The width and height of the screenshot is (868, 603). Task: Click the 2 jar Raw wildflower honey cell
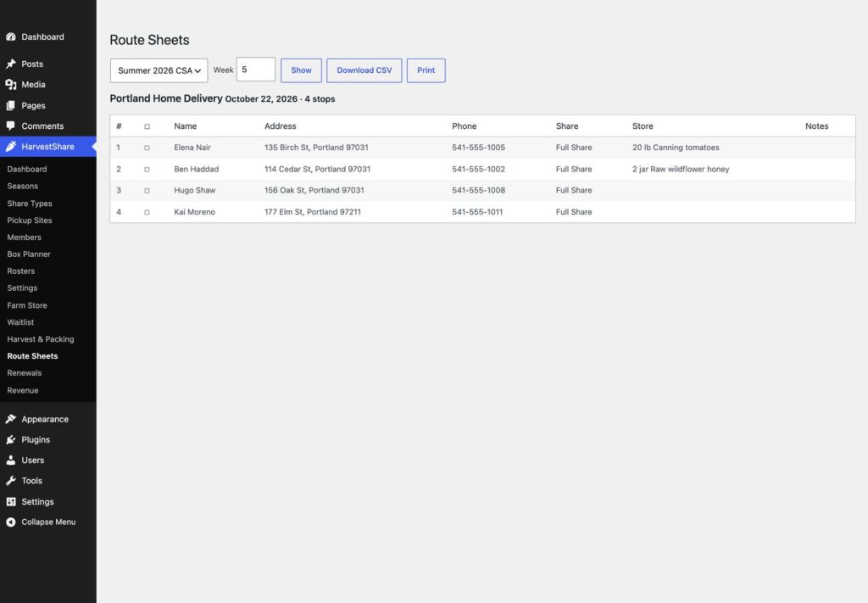tap(681, 169)
